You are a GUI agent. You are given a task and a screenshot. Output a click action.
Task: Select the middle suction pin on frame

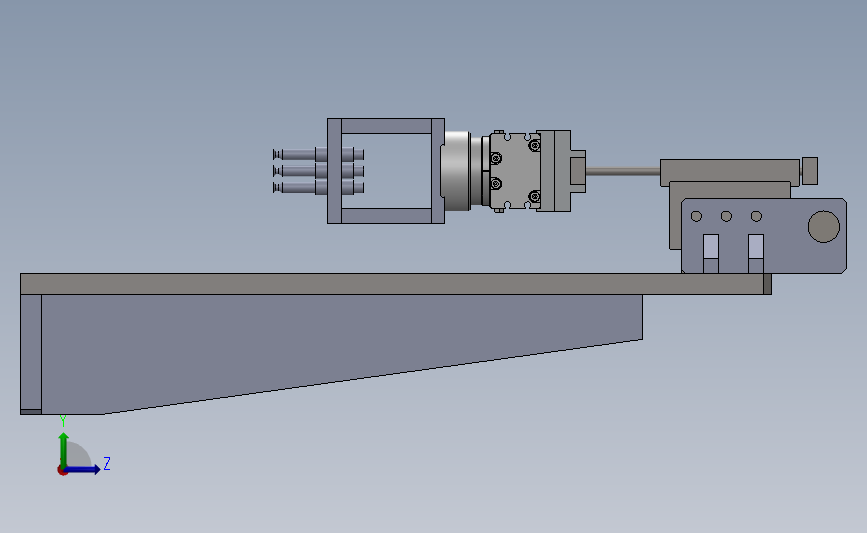318,171
